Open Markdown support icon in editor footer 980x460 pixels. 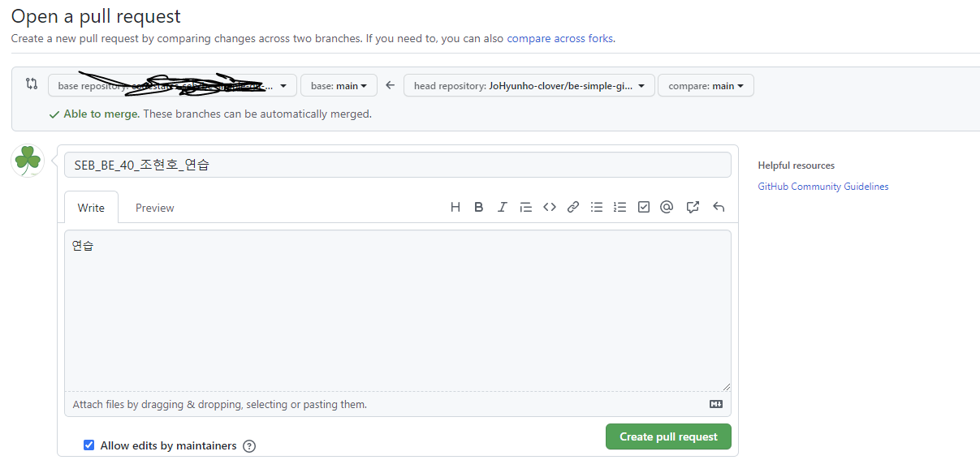tap(716, 404)
